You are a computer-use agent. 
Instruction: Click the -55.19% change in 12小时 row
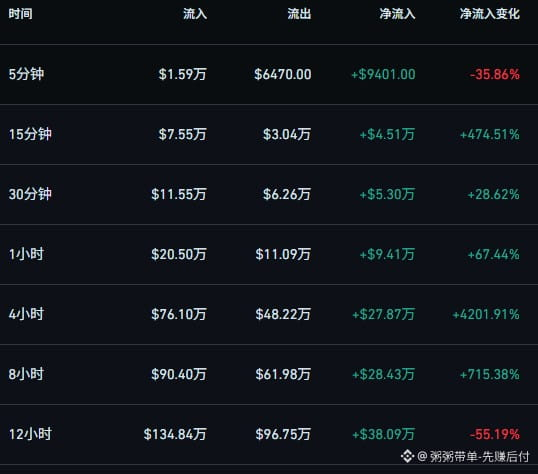point(495,435)
